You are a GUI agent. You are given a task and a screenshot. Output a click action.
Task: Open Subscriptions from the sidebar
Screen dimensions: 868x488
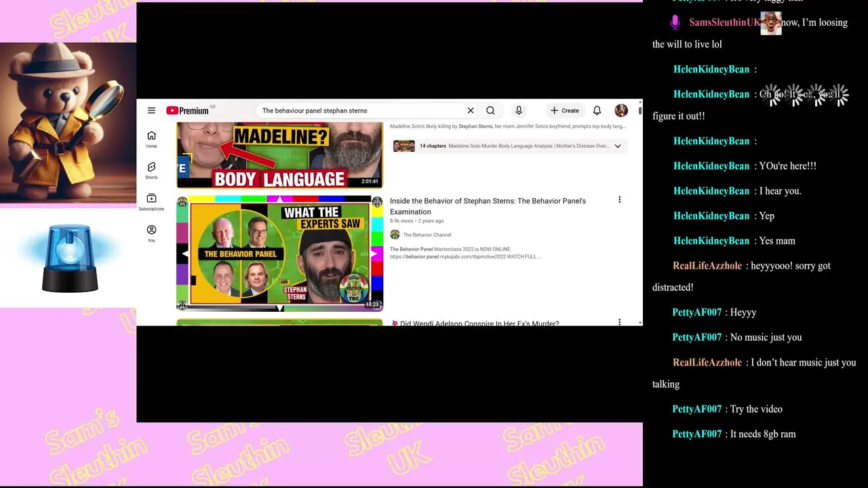tap(151, 202)
